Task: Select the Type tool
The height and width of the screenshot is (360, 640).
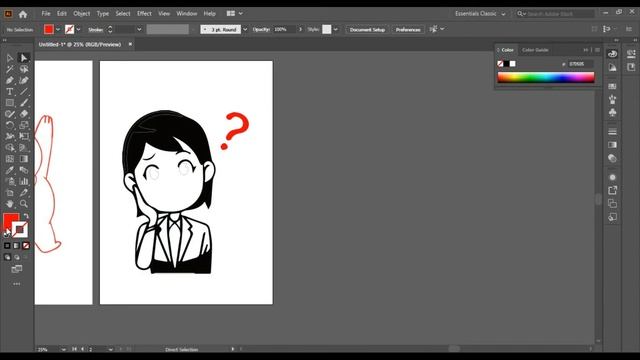Action: coord(10,91)
